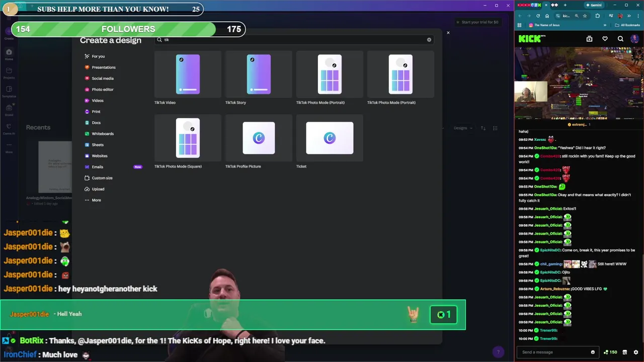Open Canva Templates in sidebar

tap(9, 92)
